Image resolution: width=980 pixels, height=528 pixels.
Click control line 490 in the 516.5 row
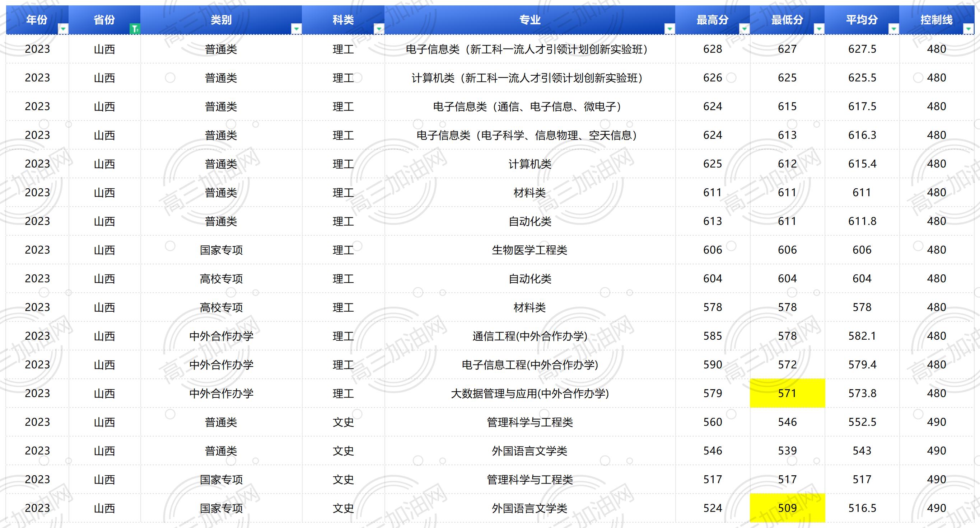937,508
